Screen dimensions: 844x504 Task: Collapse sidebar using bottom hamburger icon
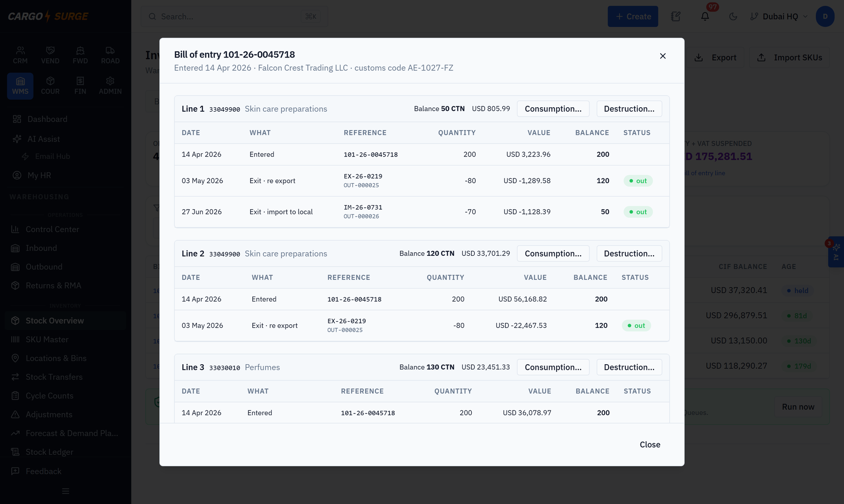(x=65, y=491)
